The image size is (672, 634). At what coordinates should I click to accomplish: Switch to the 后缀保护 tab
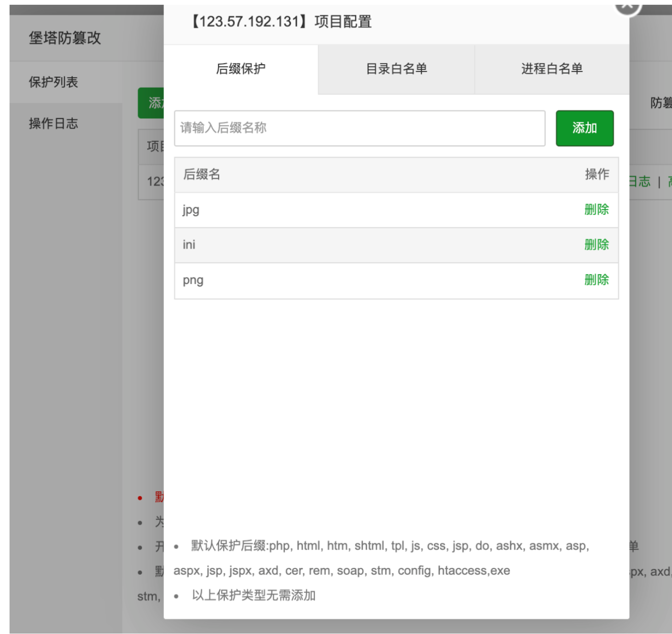241,69
